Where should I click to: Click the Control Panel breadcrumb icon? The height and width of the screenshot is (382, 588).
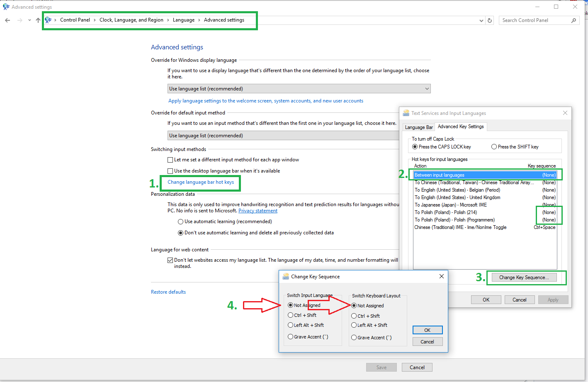[x=49, y=20]
